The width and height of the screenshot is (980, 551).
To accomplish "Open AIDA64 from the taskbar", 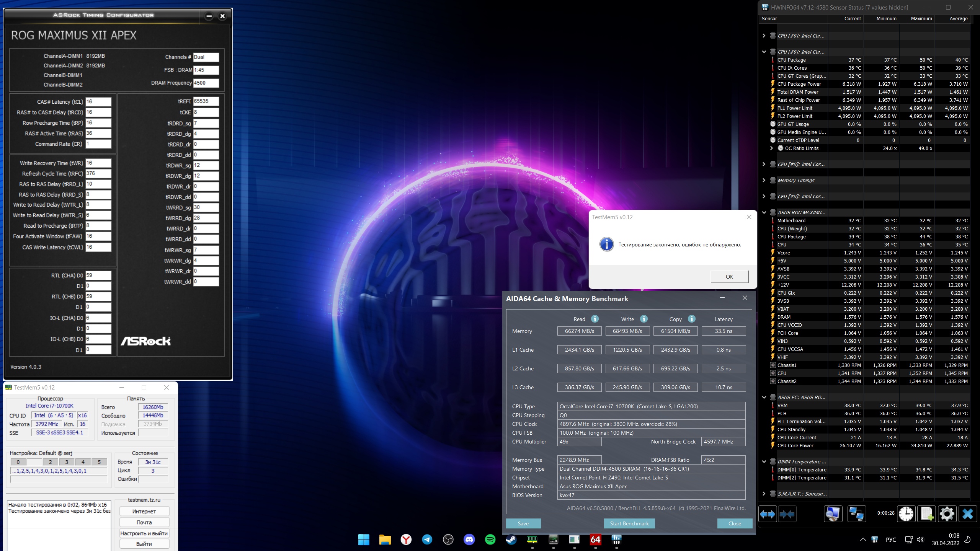I will 595,540.
